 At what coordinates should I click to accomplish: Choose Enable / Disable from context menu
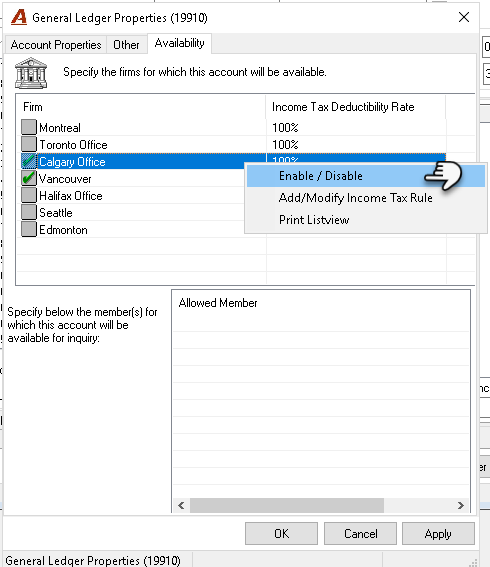click(366, 176)
